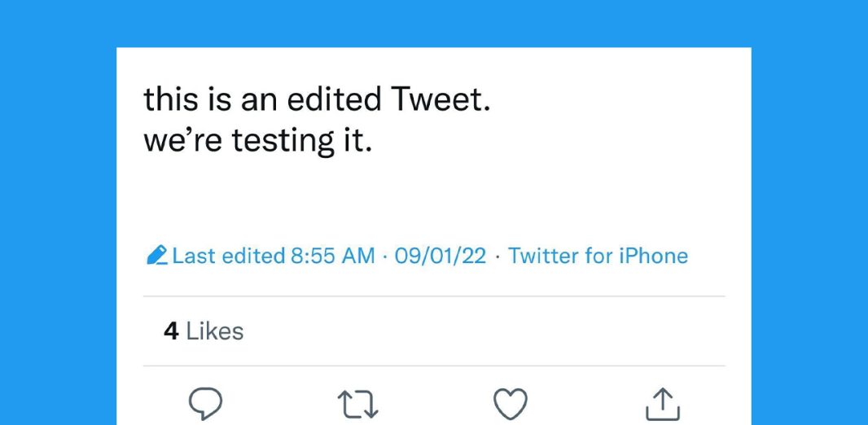This screenshot has height=425, width=868.
Task: Click the word Tweet in the message
Action: point(440,99)
